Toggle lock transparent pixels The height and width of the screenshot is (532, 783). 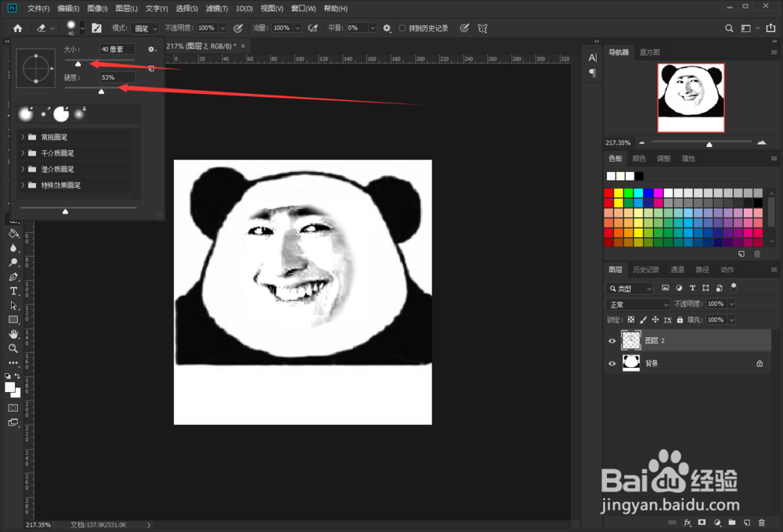click(631, 320)
